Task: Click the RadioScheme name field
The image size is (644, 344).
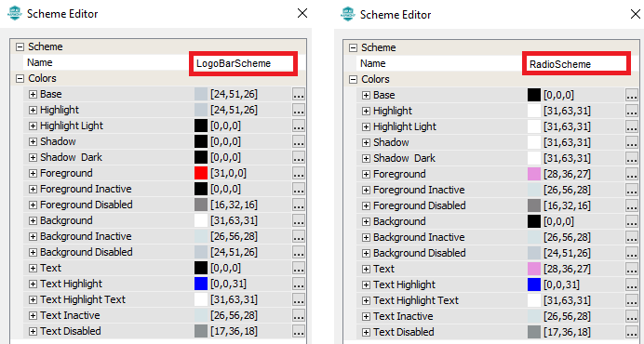Action: pyautogui.click(x=576, y=64)
